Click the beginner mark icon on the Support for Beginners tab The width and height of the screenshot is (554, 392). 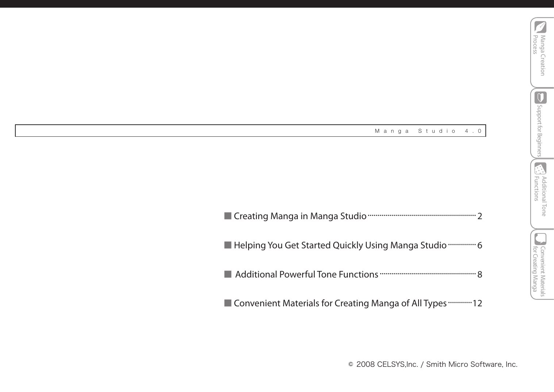click(x=540, y=98)
